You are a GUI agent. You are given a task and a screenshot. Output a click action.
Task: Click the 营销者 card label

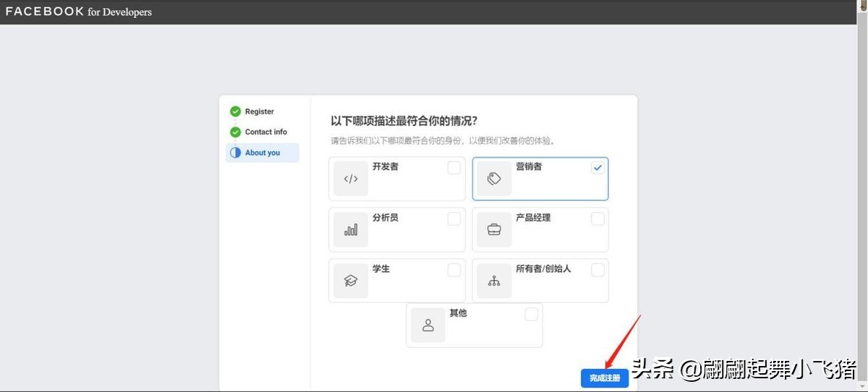(x=529, y=166)
